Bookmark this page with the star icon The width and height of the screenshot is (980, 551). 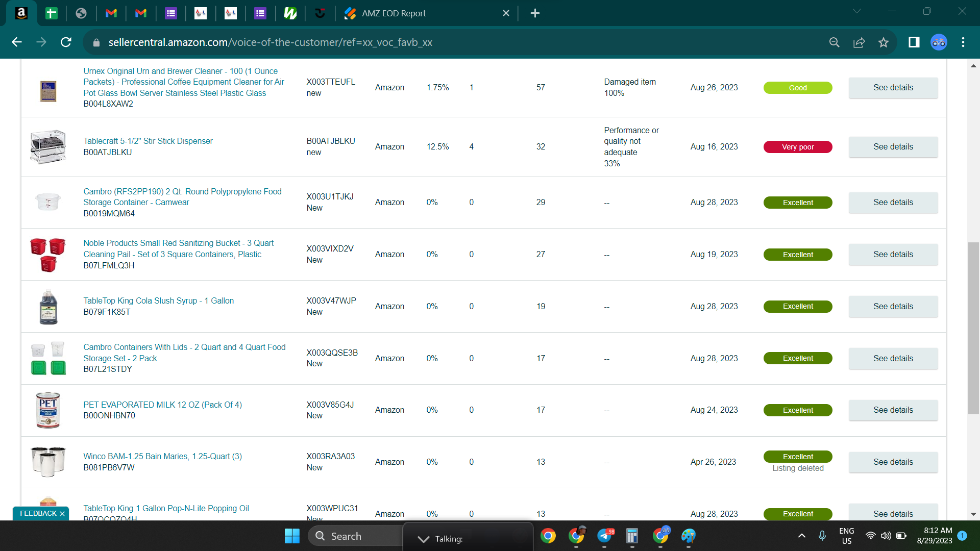coord(884,42)
